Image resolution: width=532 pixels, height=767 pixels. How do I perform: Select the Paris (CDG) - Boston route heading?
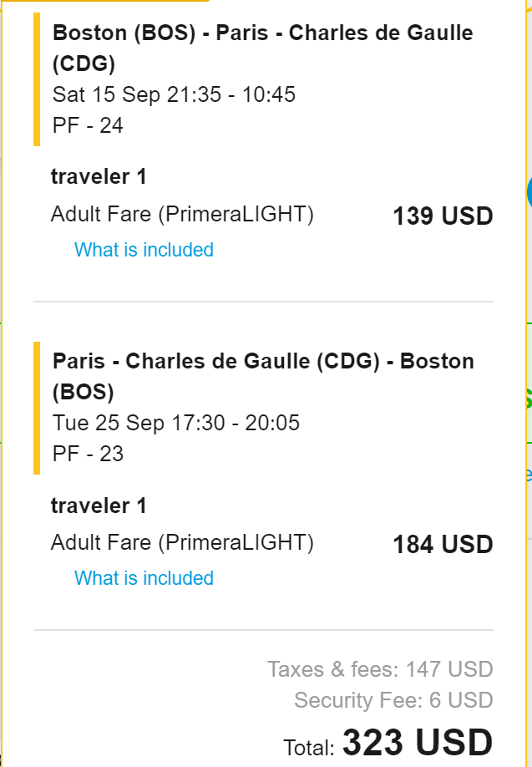tap(262, 376)
